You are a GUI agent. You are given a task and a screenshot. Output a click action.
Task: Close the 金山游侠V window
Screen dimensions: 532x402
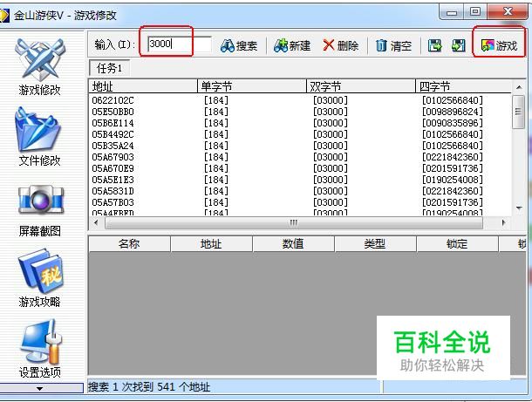[x=508, y=12]
